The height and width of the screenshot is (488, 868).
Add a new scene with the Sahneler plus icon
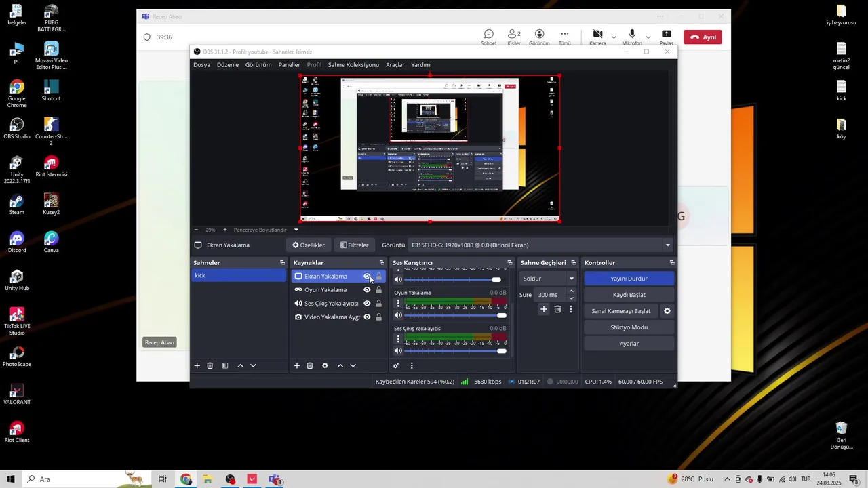coord(197,366)
